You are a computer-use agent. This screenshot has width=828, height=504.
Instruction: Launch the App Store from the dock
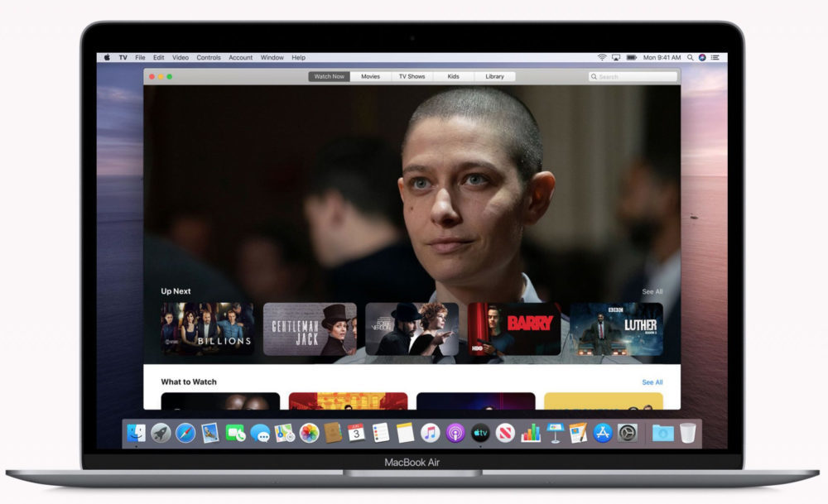[x=603, y=433]
